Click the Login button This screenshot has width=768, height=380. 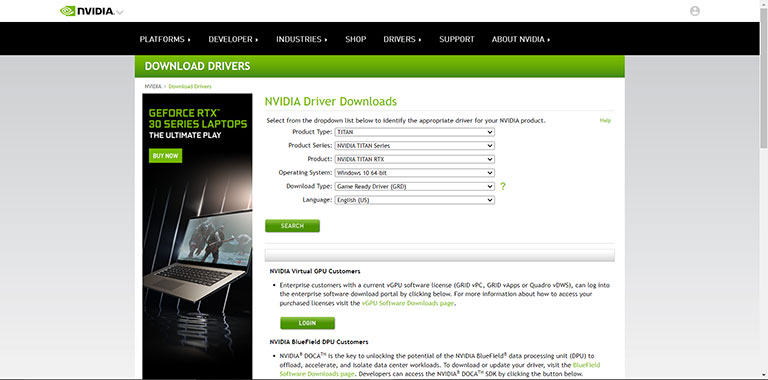308,323
